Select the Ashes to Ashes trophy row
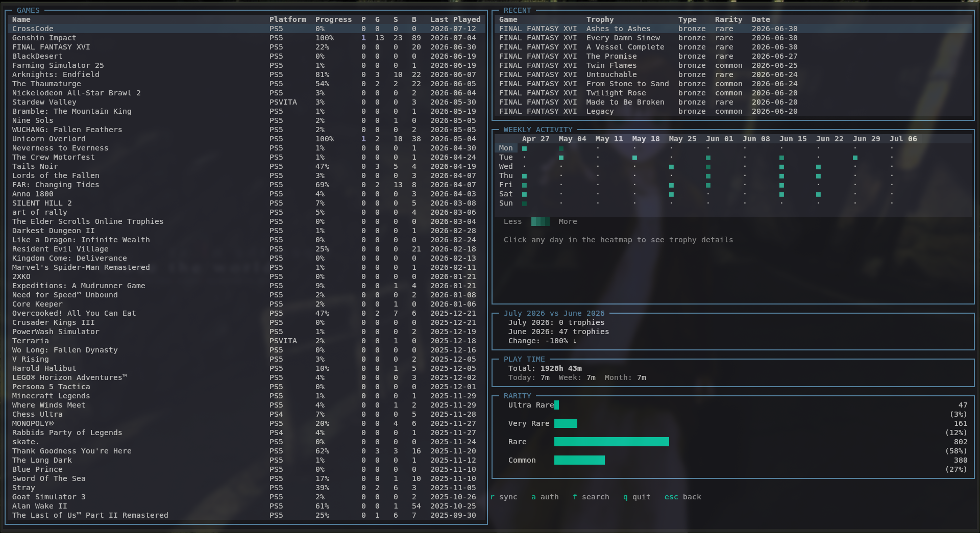The image size is (980, 533). 733,29
